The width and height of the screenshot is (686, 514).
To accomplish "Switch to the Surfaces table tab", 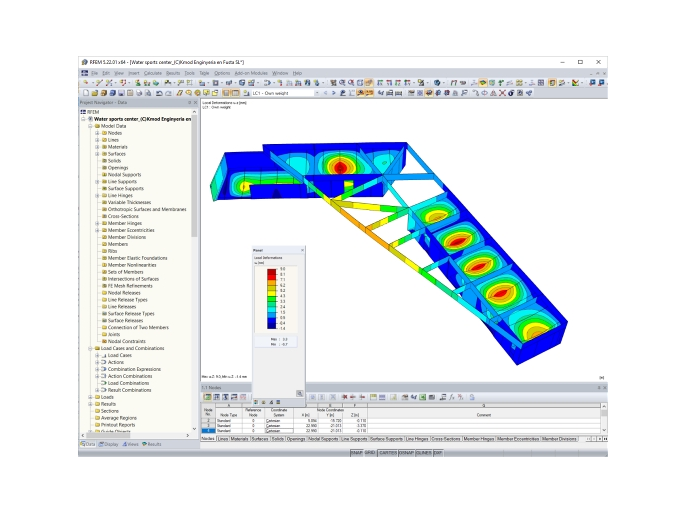I will click(260, 439).
